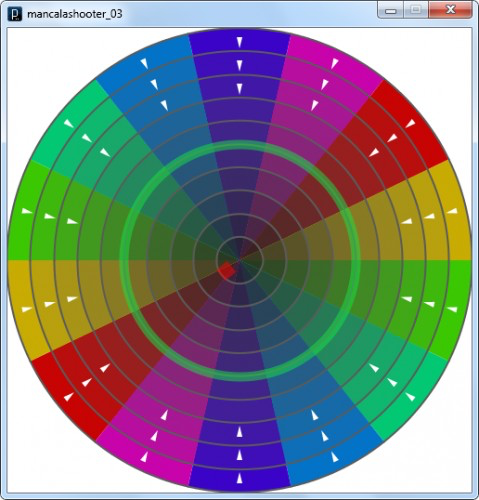
Task: Click outermost arrow in upper-left blue wedge
Action: pos(144,63)
